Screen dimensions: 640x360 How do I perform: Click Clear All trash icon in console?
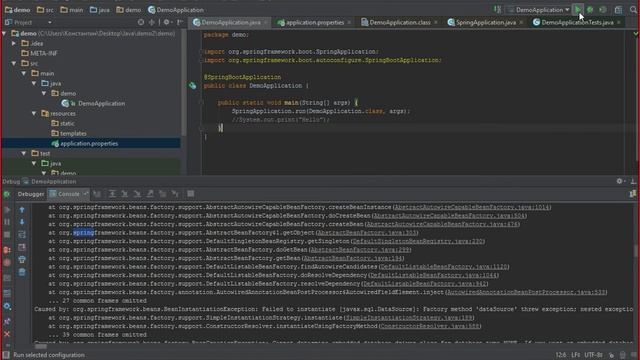click(x=22, y=272)
